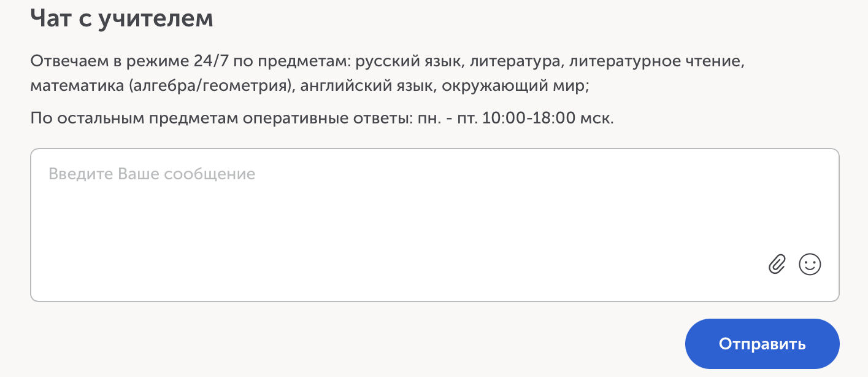The image size is (868, 377).
Task: Submit chat message via Отправить button
Action: [x=762, y=343]
